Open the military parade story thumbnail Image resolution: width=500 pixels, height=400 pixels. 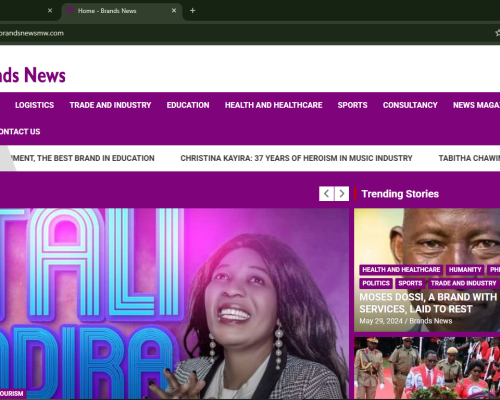pos(427,368)
